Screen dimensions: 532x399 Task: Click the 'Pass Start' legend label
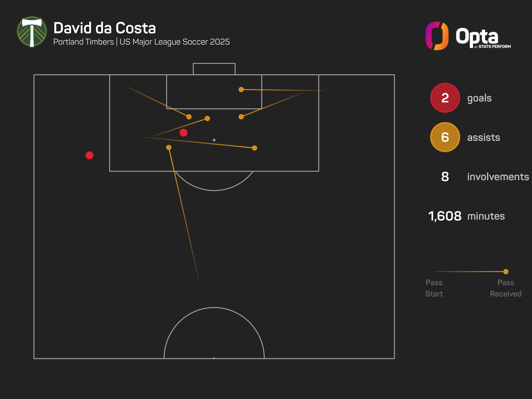(x=434, y=288)
